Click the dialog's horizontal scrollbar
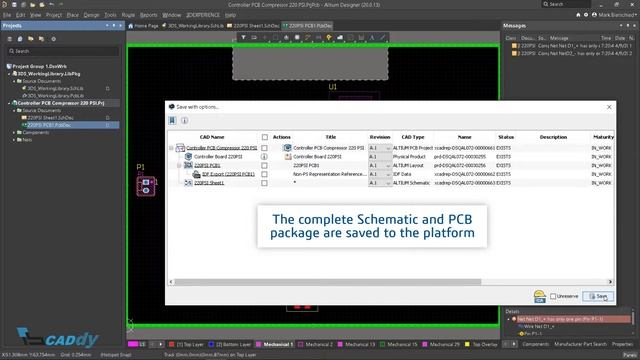This screenshot has height=360, width=640. tap(328, 282)
